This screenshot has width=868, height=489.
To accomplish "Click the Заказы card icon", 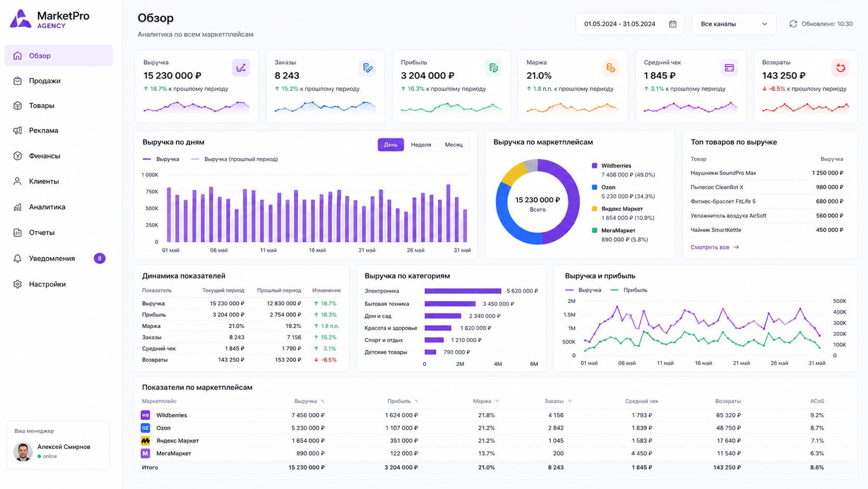I will [x=368, y=68].
